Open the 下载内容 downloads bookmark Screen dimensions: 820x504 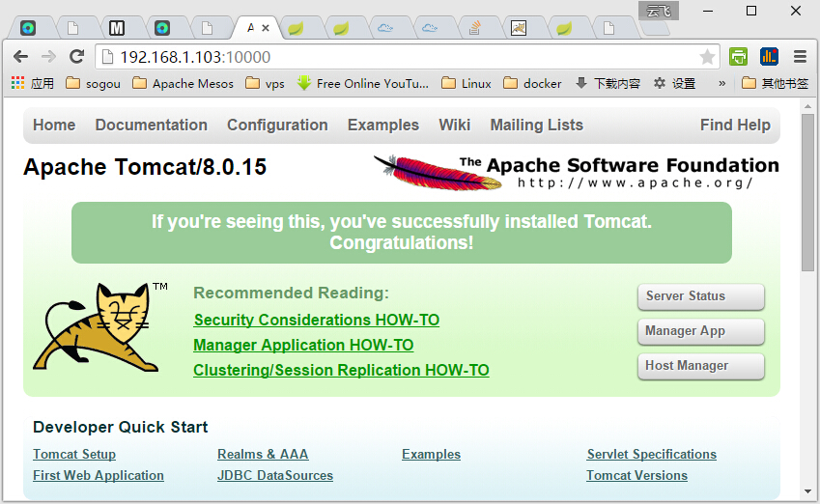point(608,83)
